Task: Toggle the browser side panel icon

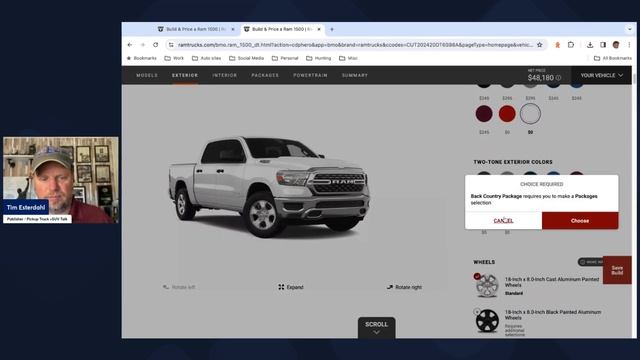Action: tap(603, 45)
